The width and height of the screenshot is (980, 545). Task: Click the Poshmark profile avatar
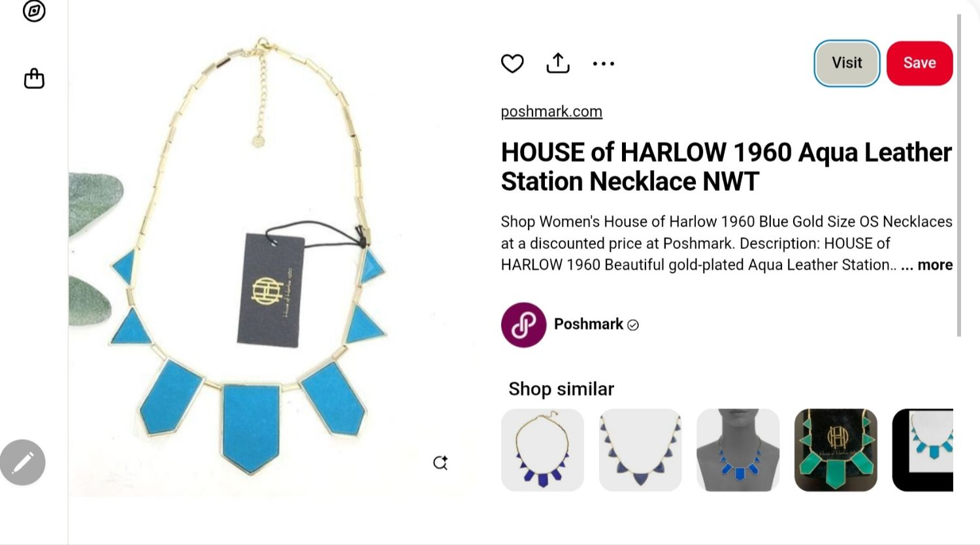pyautogui.click(x=523, y=325)
